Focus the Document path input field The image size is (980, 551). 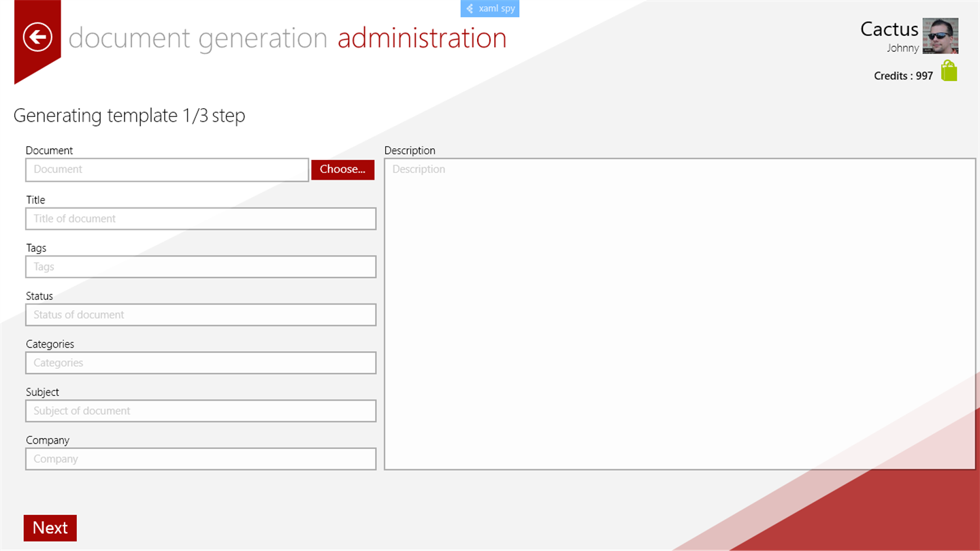click(x=167, y=169)
